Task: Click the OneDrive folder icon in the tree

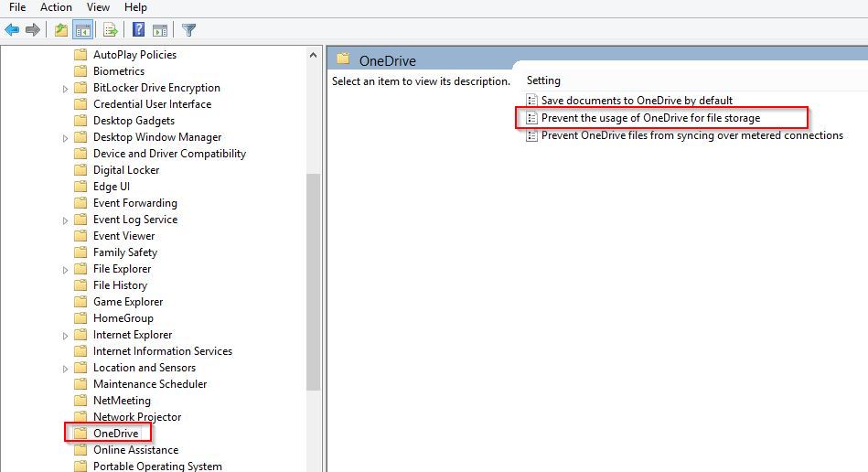Action: 80,434
